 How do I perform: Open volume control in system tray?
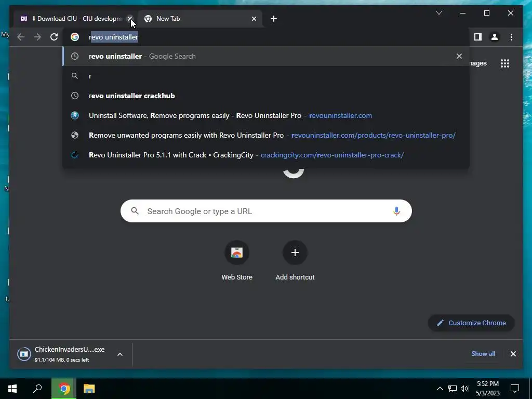[x=464, y=389]
